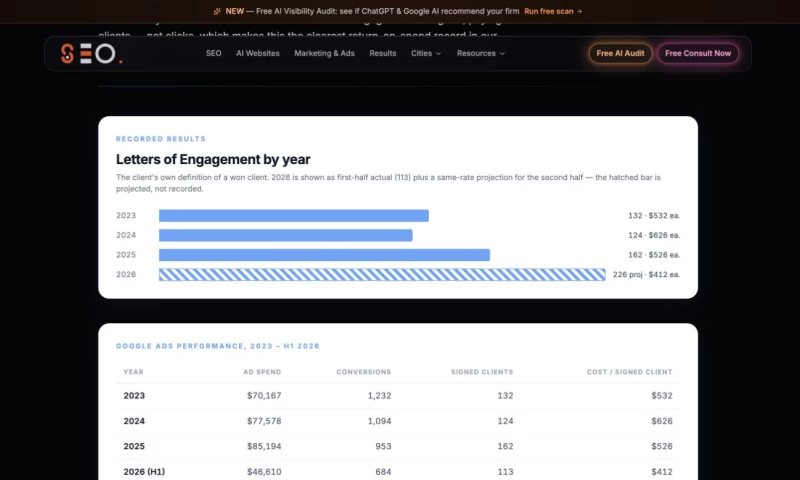Click the '124 · $626 ea.' label
The height and width of the screenshot is (480, 800).
click(654, 235)
